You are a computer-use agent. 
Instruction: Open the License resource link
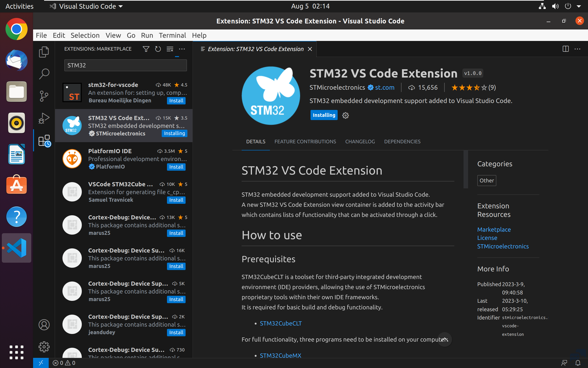pyautogui.click(x=487, y=238)
